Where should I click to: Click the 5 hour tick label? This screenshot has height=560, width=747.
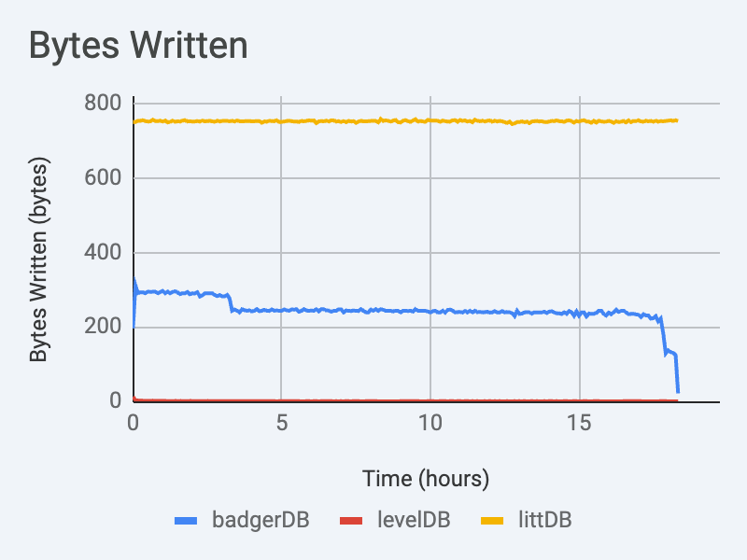[x=281, y=423]
